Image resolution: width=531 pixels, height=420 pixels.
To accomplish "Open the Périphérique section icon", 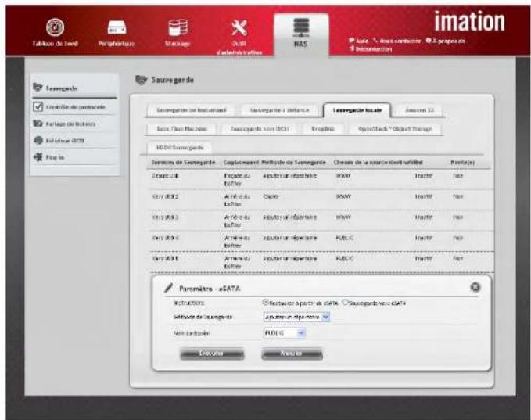I will pyautogui.click(x=117, y=27).
